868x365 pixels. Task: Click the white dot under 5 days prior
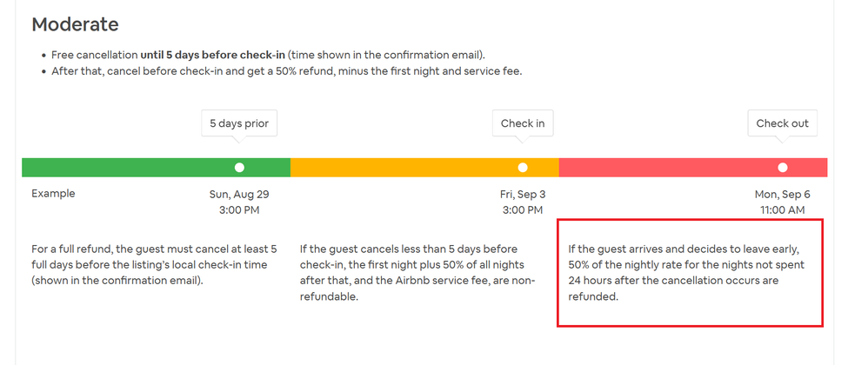[x=239, y=168]
